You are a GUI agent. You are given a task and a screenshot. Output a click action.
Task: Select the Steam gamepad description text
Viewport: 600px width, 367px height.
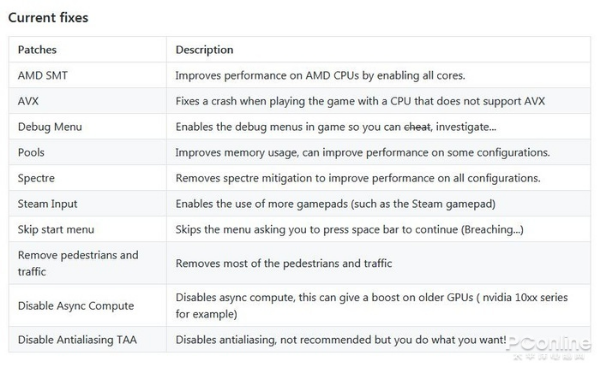(x=336, y=204)
